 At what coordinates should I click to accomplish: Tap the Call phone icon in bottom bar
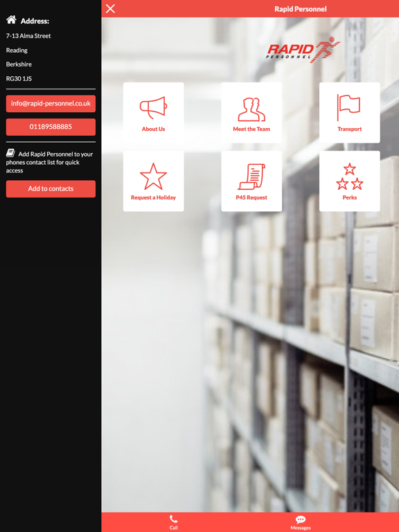[x=173, y=522]
